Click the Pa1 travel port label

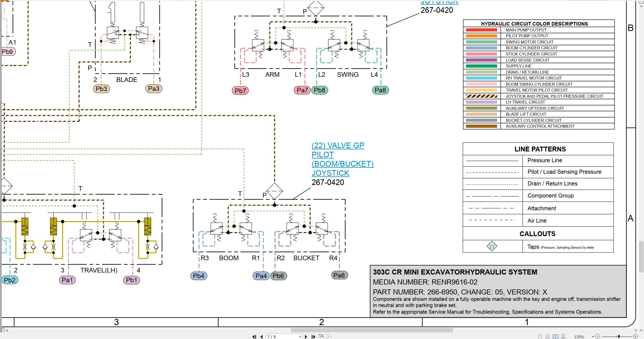click(67, 280)
